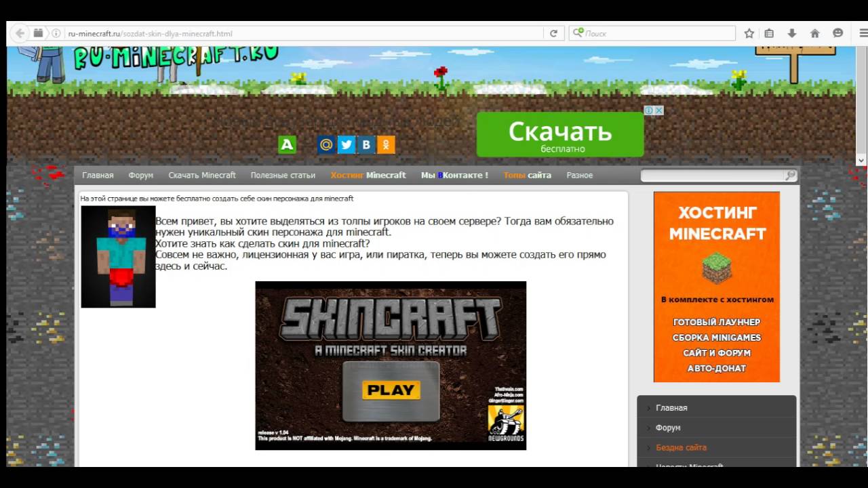Image resolution: width=868 pixels, height=488 pixels.
Task: Close the ad with the X icon
Action: pyautogui.click(x=658, y=110)
